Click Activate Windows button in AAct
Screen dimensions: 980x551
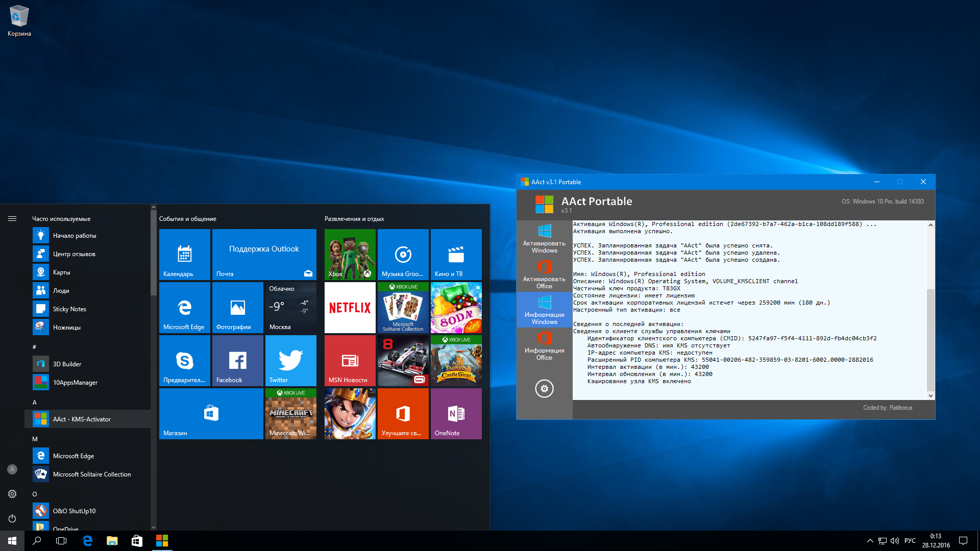[544, 238]
